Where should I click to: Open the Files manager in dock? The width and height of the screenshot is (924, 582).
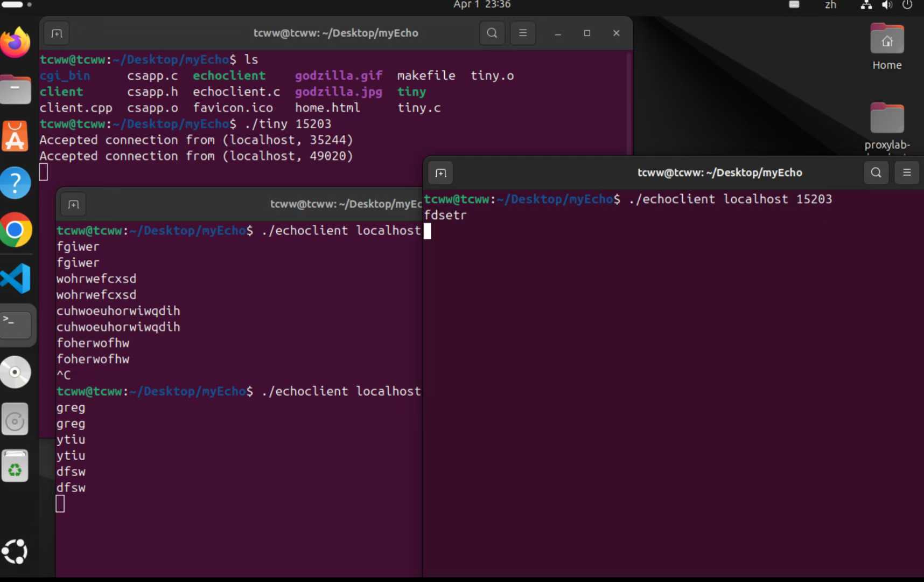(x=15, y=89)
